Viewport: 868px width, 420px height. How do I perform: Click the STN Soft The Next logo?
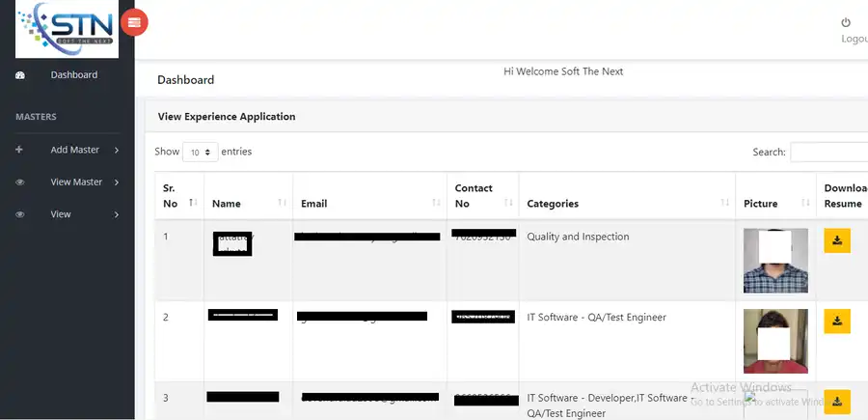67,29
